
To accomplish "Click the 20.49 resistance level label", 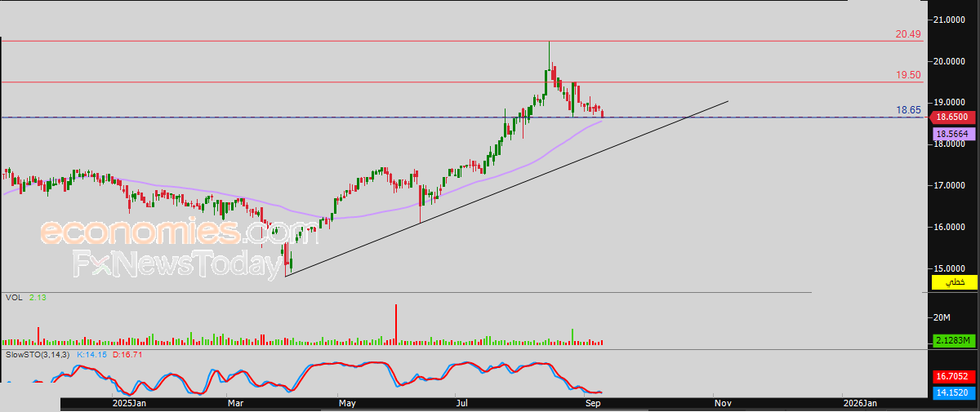I will point(908,34).
